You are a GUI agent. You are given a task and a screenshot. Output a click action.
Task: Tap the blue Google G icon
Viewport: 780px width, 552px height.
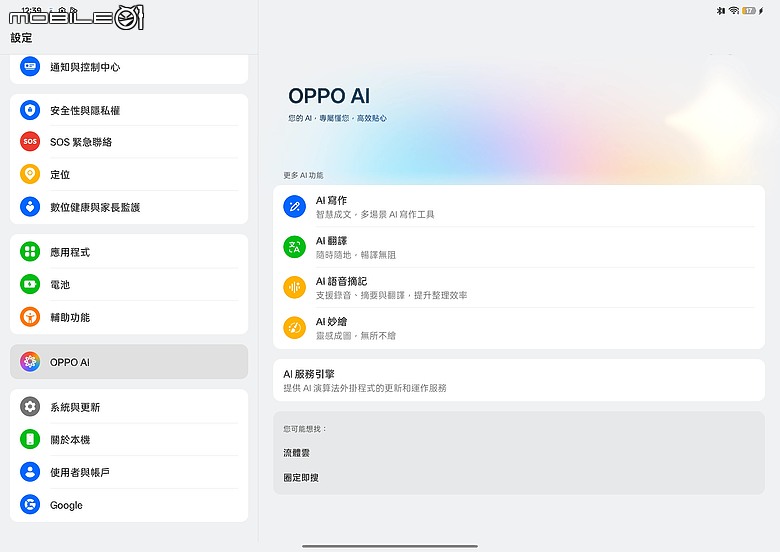point(30,505)
